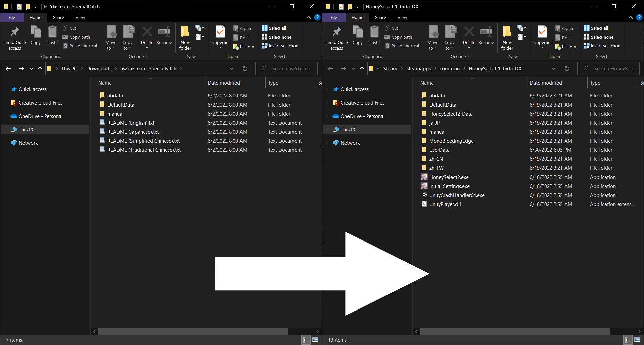This screenshot has width=644, height=345.
Task: Collapse the ribbon in right window
Action: click(x=631, y=17)
